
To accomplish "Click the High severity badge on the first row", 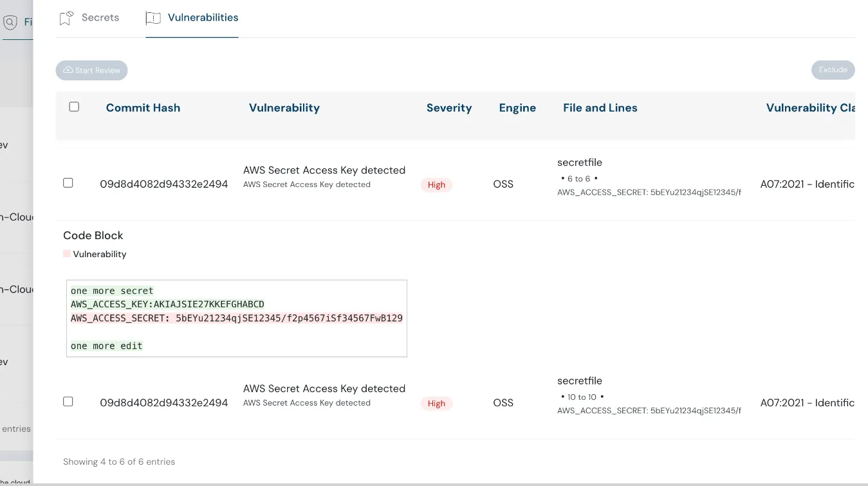I will click(436, 184).
